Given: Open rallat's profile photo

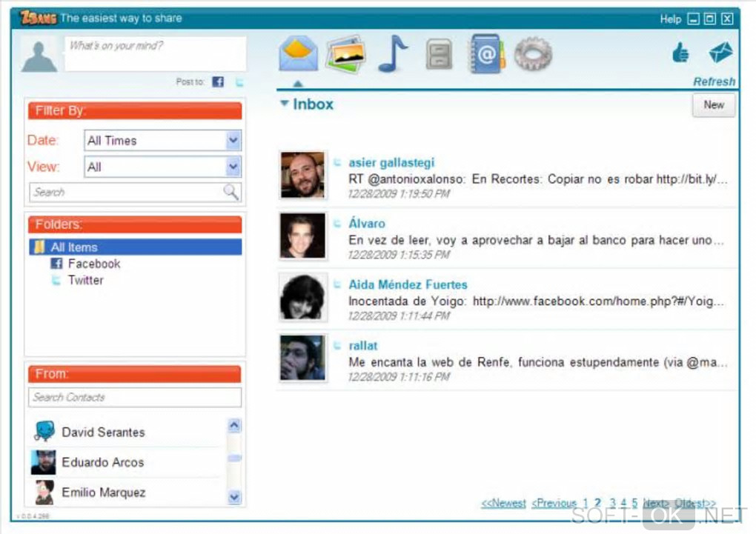Looking at the screenshot, I should pyautogui.click(x=303, y=358).
